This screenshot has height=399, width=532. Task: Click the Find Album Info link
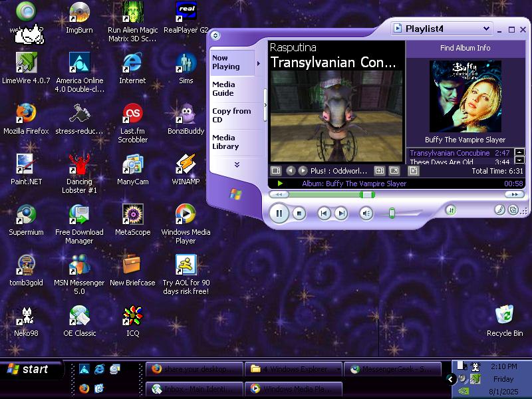point(465,48)
